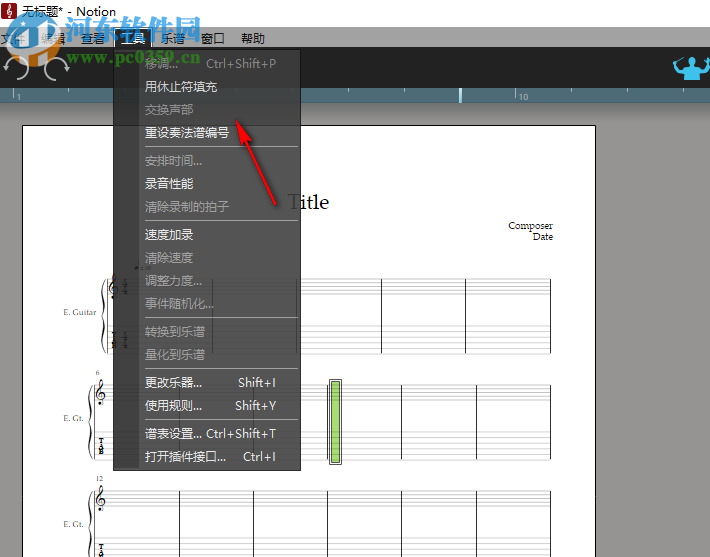This screenshot has height=557, width=710.
Task: Click the redo arrow icon
Action: coord(57,68)
